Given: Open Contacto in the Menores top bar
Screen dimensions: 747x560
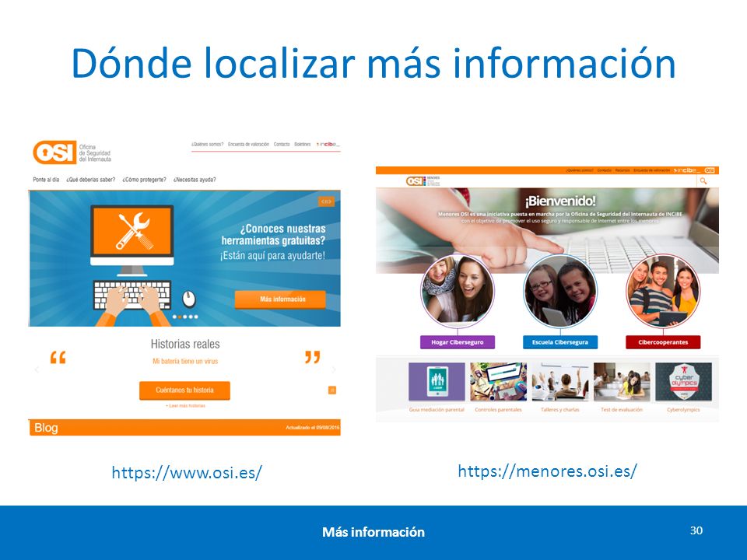Looking at the screenshot, I should tap(604, 170).
